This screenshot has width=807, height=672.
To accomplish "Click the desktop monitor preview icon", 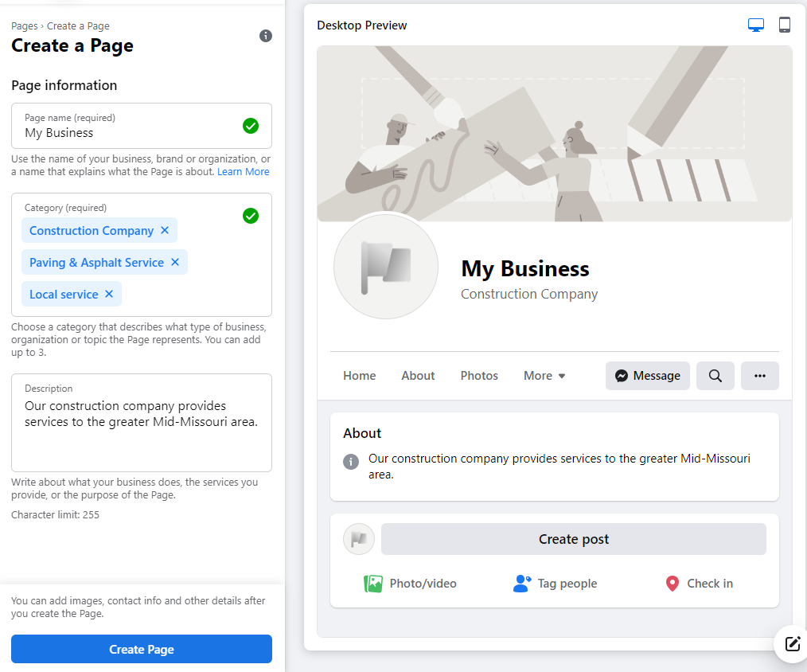I will point(754,25).
